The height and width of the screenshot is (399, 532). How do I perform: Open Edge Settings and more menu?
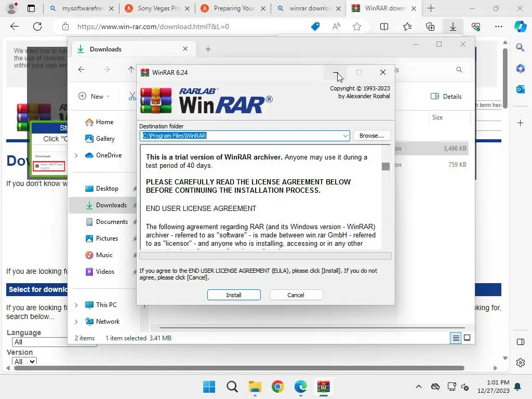coord(499,26)
